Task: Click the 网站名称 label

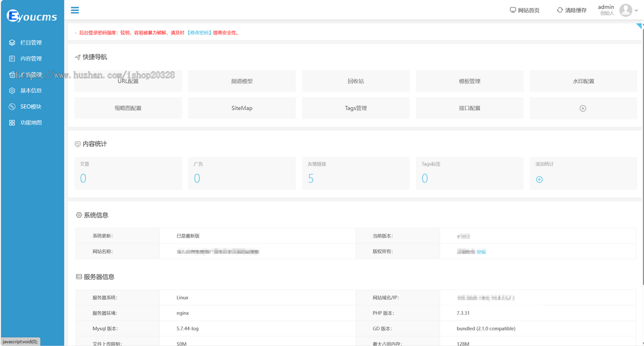Action: pos(103,251)
